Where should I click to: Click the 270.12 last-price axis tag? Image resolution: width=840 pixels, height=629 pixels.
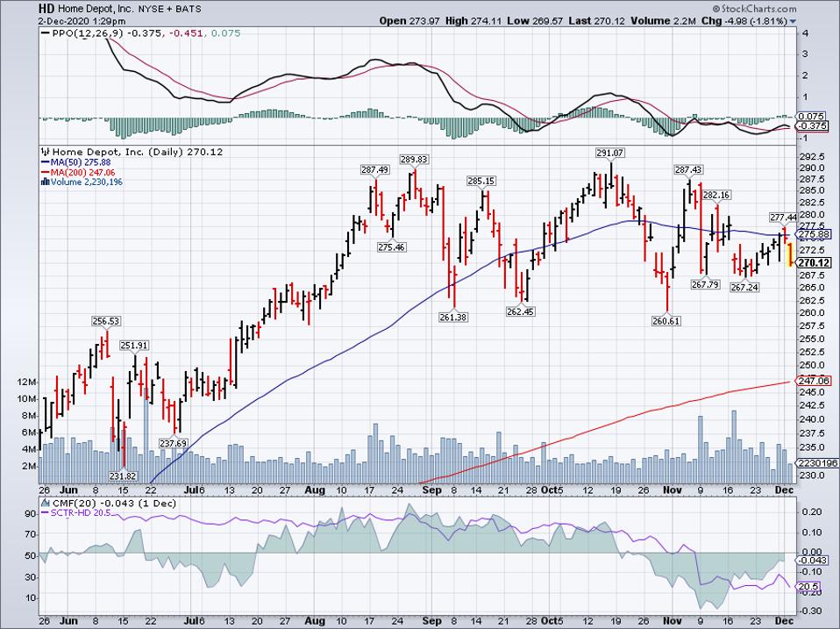point(813,263)
